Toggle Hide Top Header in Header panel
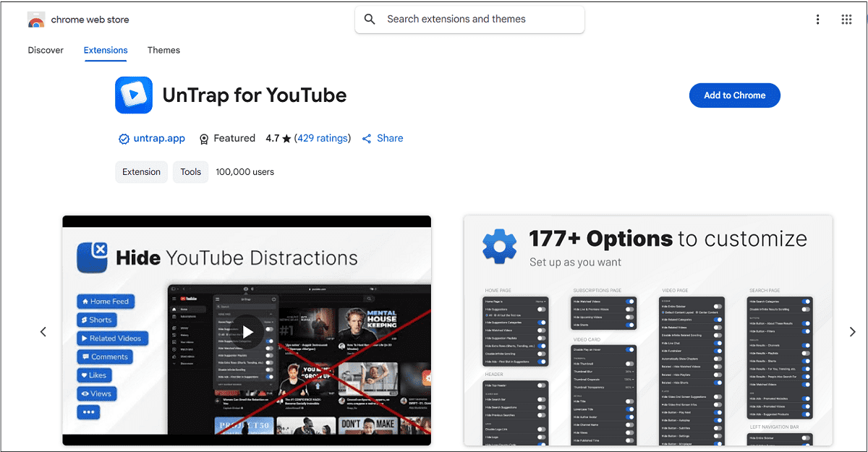This screenshot has height=452, width=868. (541, 385)
